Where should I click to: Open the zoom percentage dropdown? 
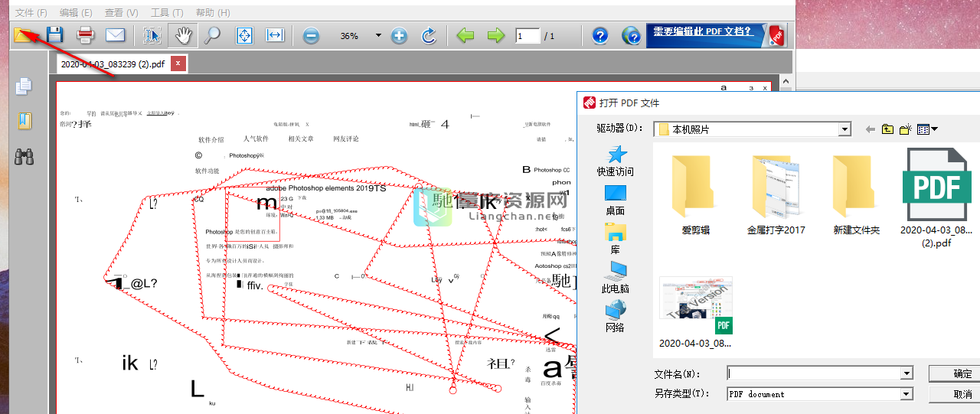pos(378,36)
